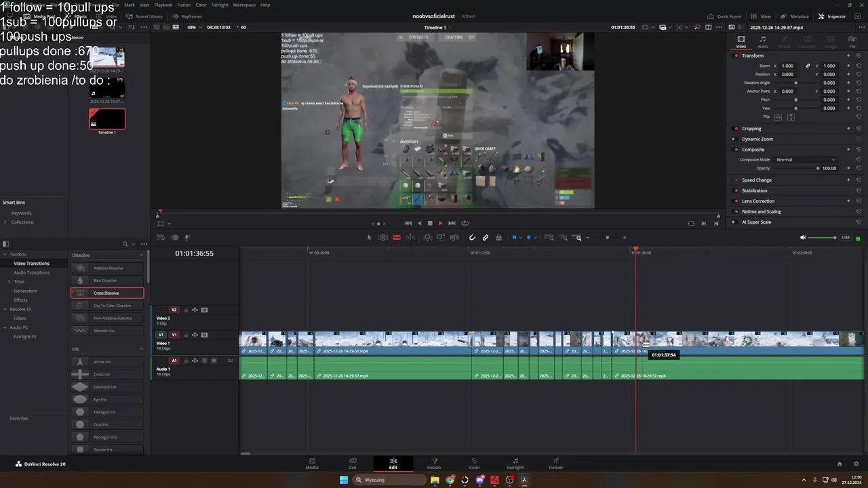Open the Metadata panel
868x488 pixels.
(x=795, y=16)
